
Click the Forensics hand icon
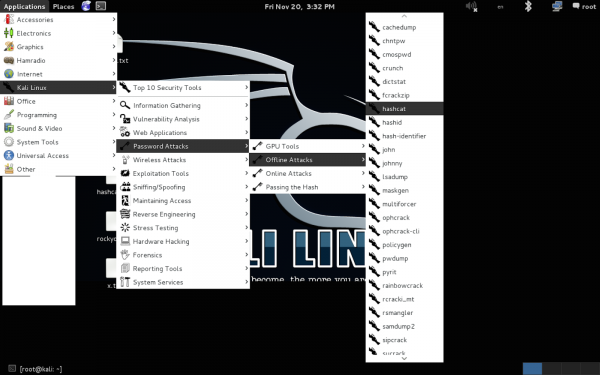[x=125, y=255]
